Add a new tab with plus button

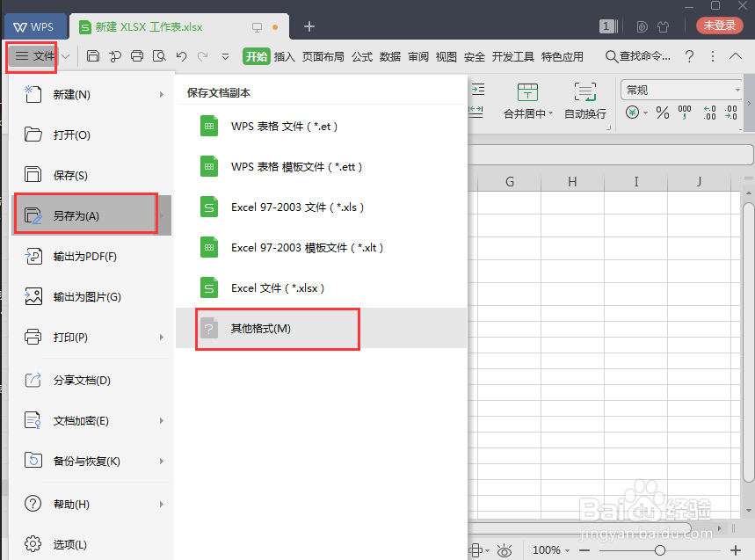tap(309, 26)
